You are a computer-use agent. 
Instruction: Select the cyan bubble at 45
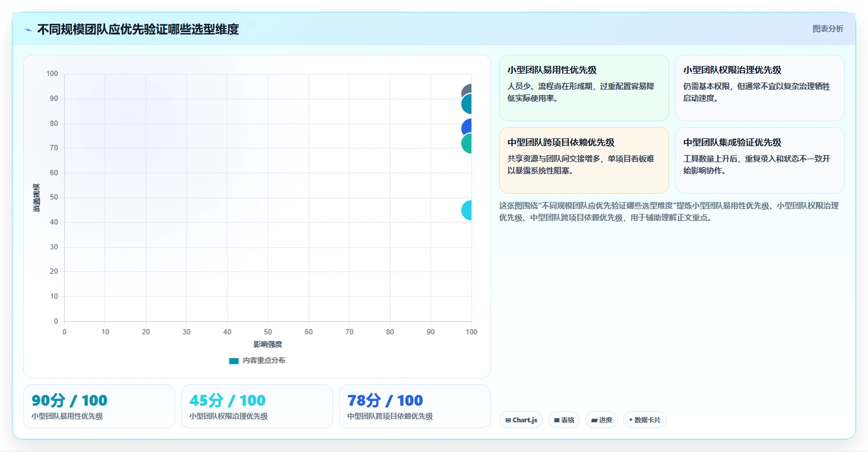point(467,210)
